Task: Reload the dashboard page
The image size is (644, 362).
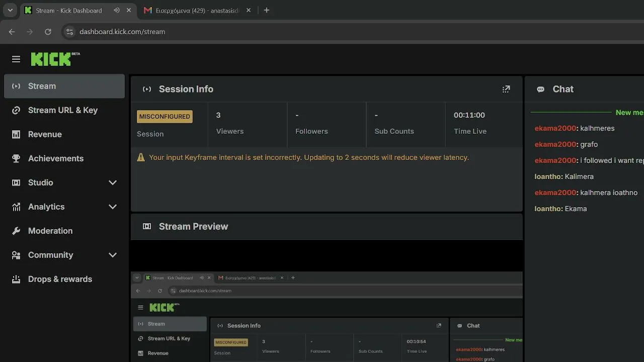Action: pyautogui.click(x=48, y=32)
